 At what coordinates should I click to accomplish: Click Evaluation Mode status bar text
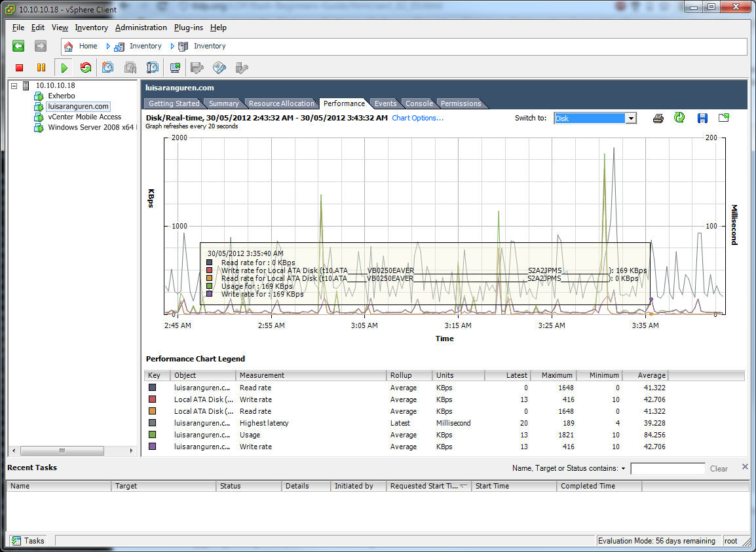tap(656, 541)
